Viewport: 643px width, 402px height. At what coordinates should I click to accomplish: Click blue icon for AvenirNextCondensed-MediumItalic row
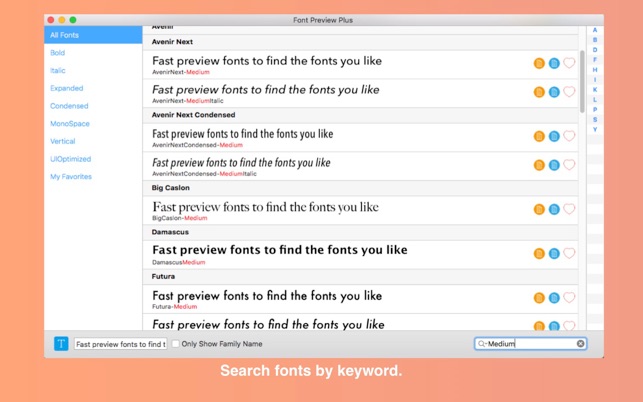pyautogui.click(x=554, y=165)
